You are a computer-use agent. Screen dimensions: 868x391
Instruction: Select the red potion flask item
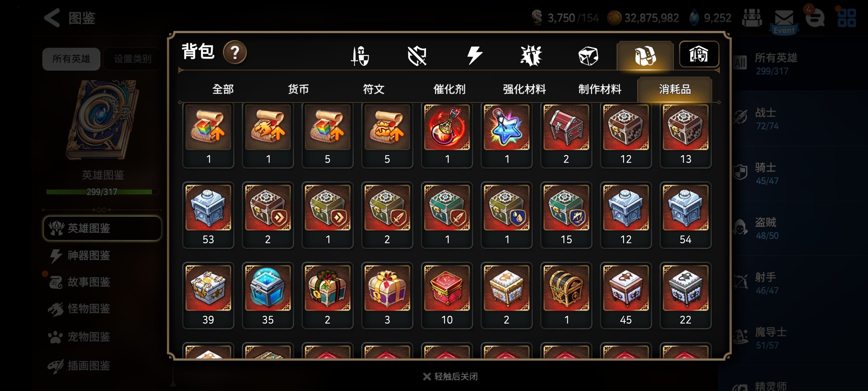pos(447,135)
